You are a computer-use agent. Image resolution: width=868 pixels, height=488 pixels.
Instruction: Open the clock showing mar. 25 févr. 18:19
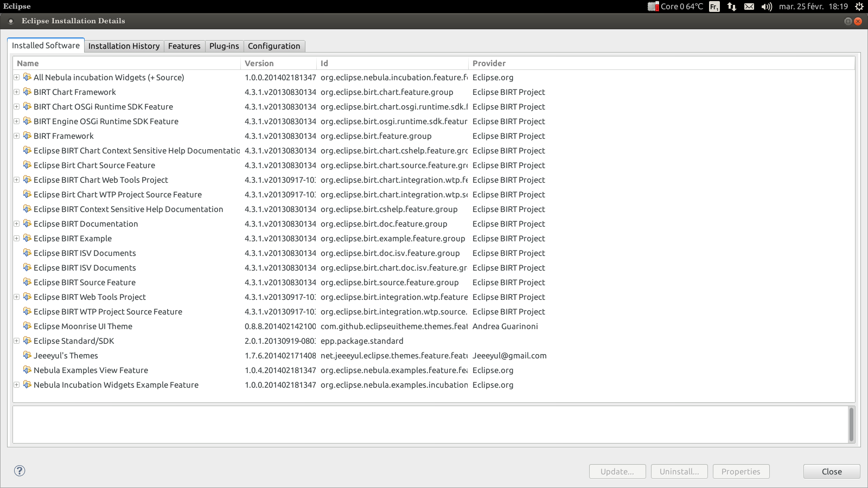[x=813, y=7]
